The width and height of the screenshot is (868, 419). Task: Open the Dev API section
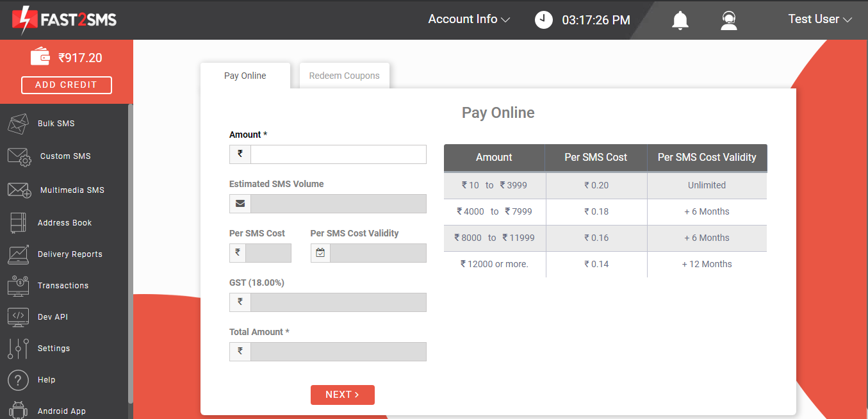click(x=54, y=316)
